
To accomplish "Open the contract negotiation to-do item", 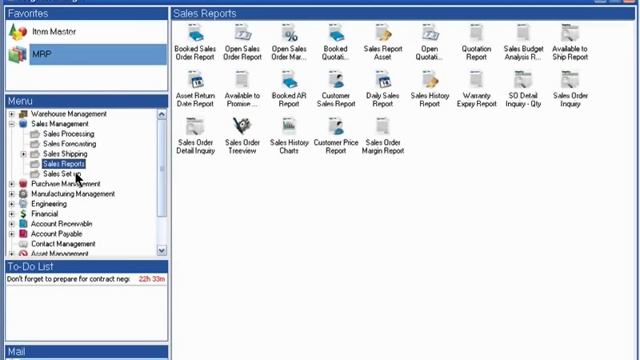I will coord(68,279).
